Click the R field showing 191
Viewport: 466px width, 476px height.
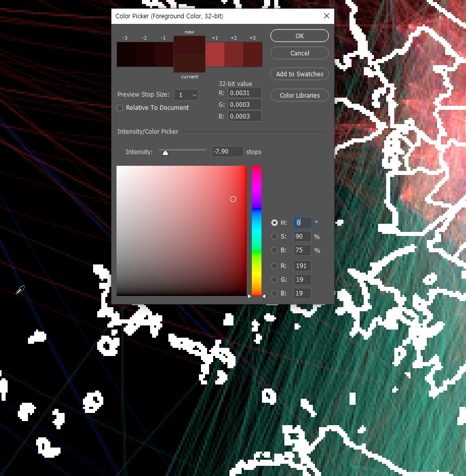point(302,266)
